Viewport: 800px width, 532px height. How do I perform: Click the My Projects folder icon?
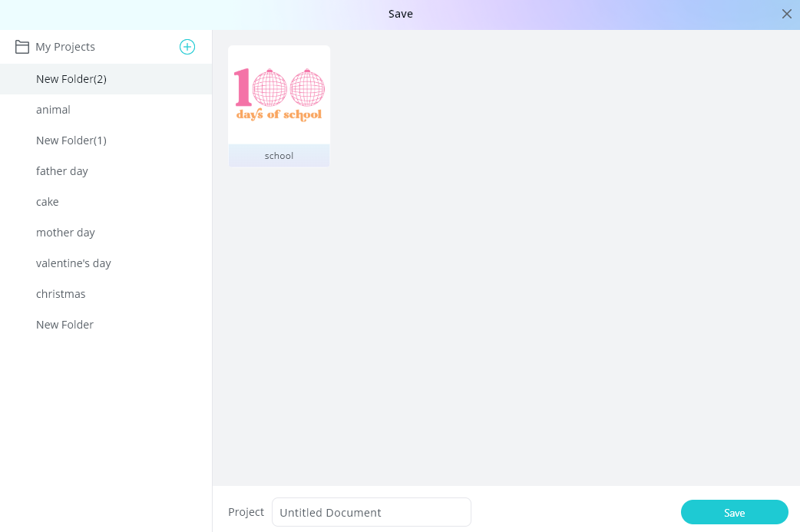(22, 47)
